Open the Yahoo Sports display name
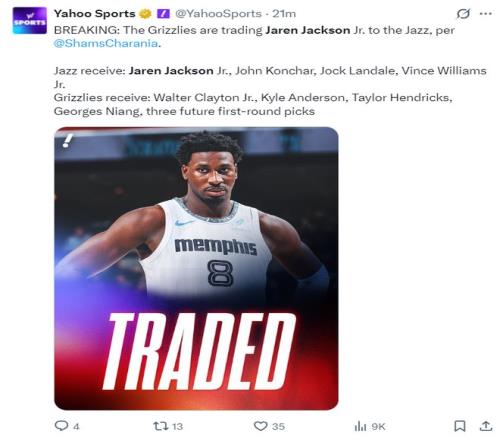The image size is (500, 440). (x=94, y=14)
